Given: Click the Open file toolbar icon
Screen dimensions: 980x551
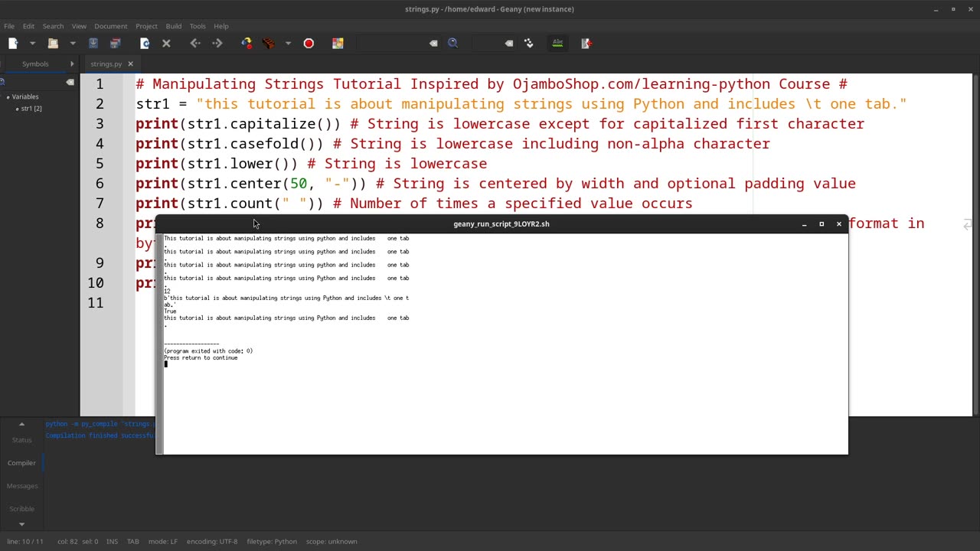Looking at the screenshot, I should pos(53,44).
